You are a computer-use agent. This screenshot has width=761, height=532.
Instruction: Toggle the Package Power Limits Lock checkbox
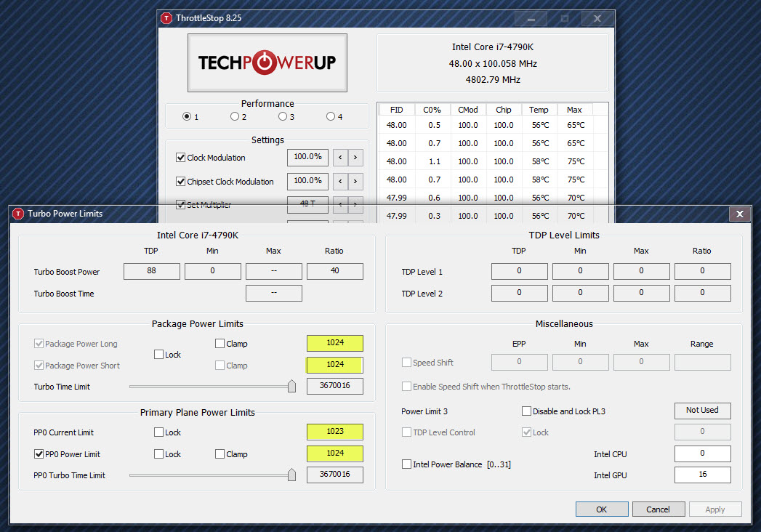point(158,355)
